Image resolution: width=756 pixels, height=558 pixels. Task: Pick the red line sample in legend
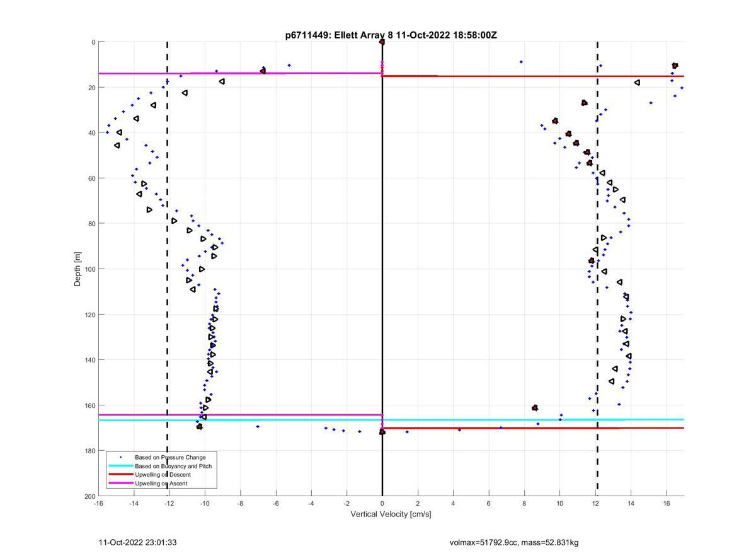tap(120, 474)
